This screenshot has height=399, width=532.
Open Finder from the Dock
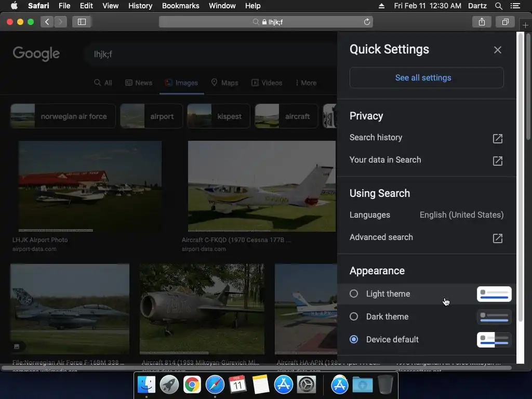(x=146, y=385)
